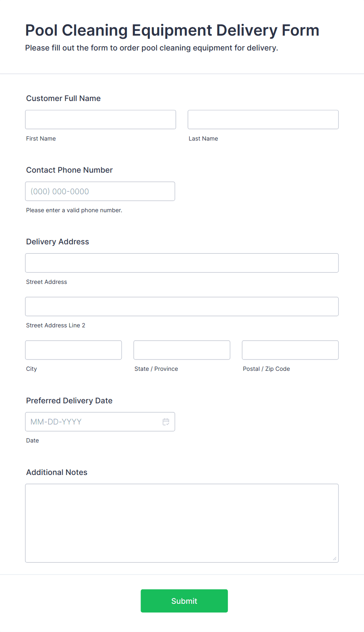Click the First Name input field

coord(101,119)
